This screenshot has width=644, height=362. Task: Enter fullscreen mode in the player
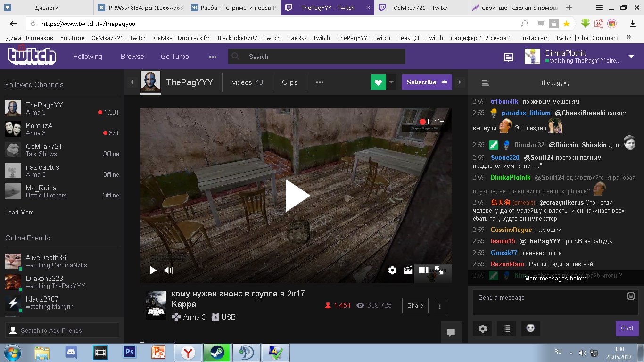tap(439, 270)
